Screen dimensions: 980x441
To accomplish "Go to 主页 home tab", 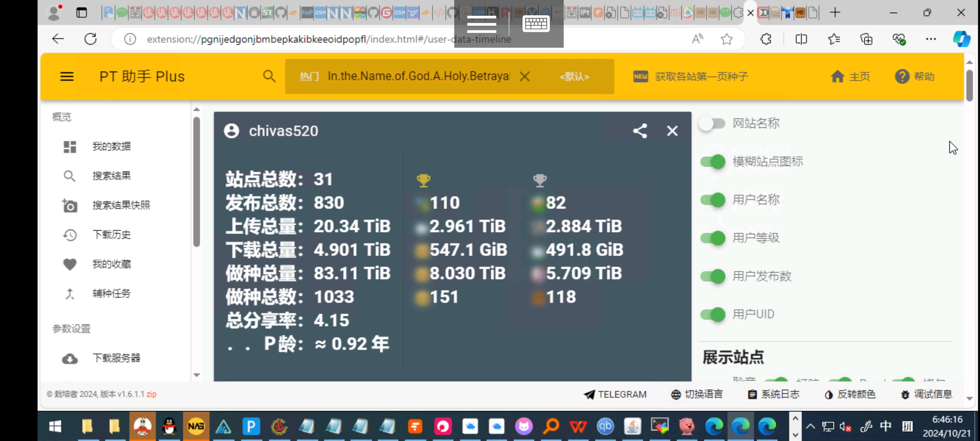I will [x=850, y=77].
